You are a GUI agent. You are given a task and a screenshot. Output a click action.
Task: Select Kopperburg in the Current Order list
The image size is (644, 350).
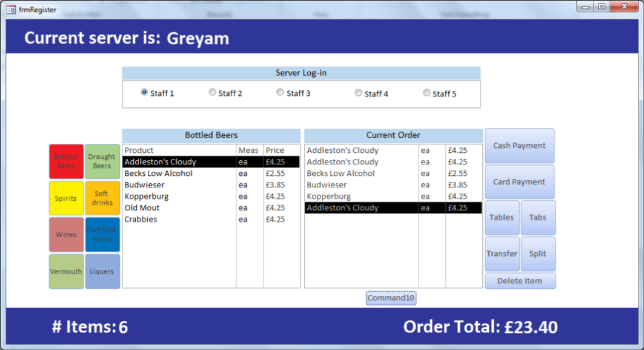pyautogui.click(x=360, y=196)
